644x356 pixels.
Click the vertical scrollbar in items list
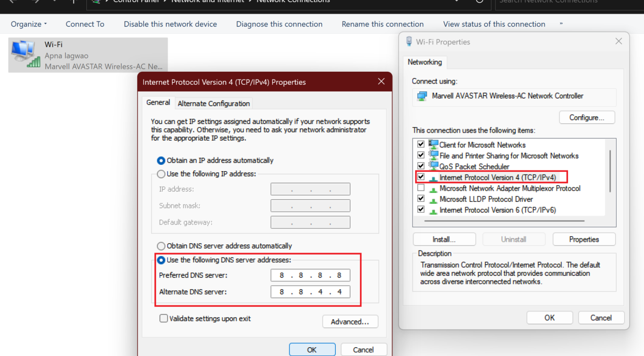(610, 171)
